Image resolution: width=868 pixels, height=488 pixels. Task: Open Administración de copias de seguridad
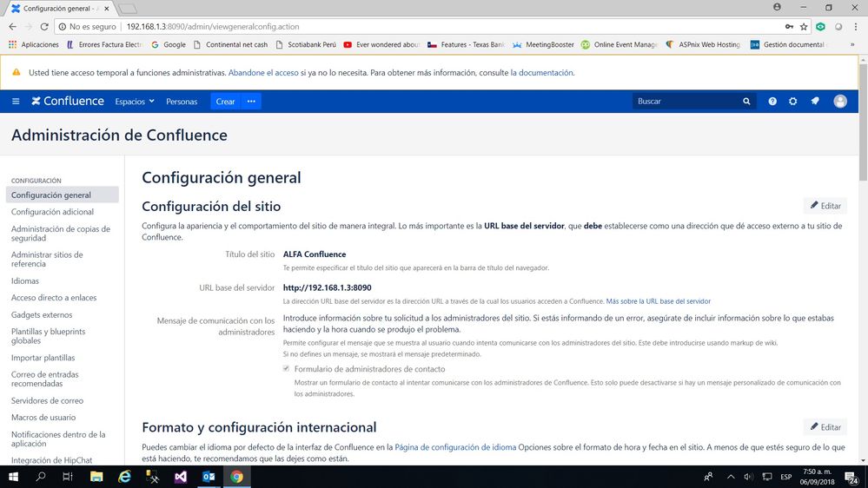point(61,234)
